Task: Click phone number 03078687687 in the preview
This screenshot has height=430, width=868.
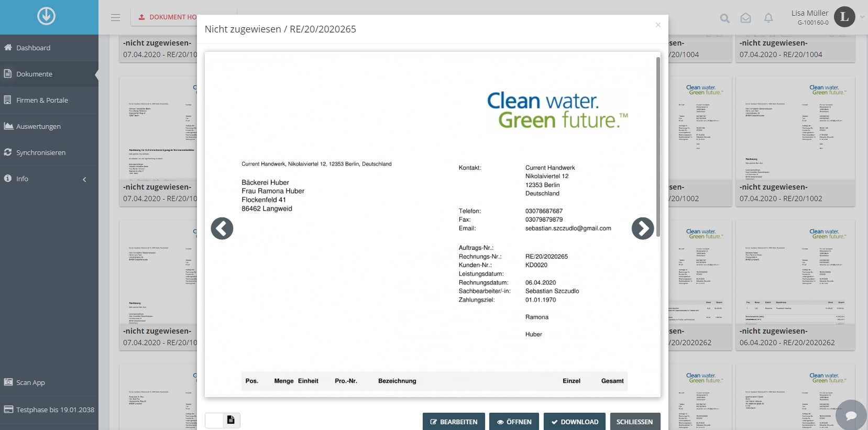Action: pyautogui.click(x=544, y=211)
